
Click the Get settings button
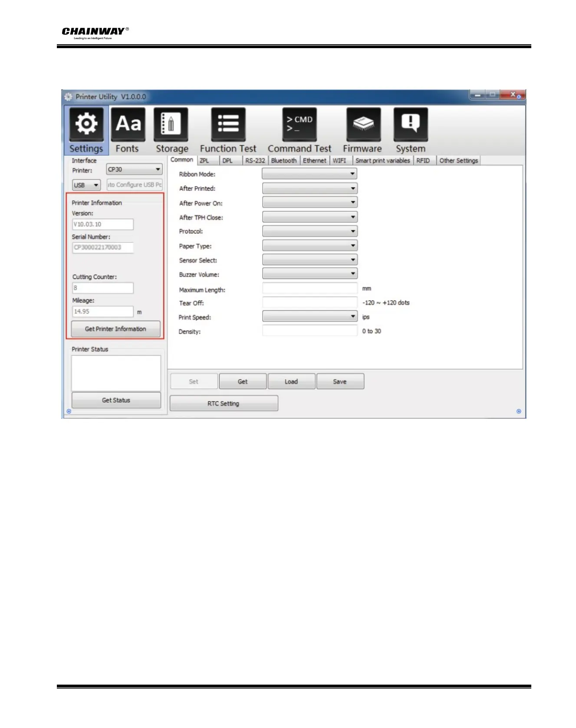pos(243,381)
